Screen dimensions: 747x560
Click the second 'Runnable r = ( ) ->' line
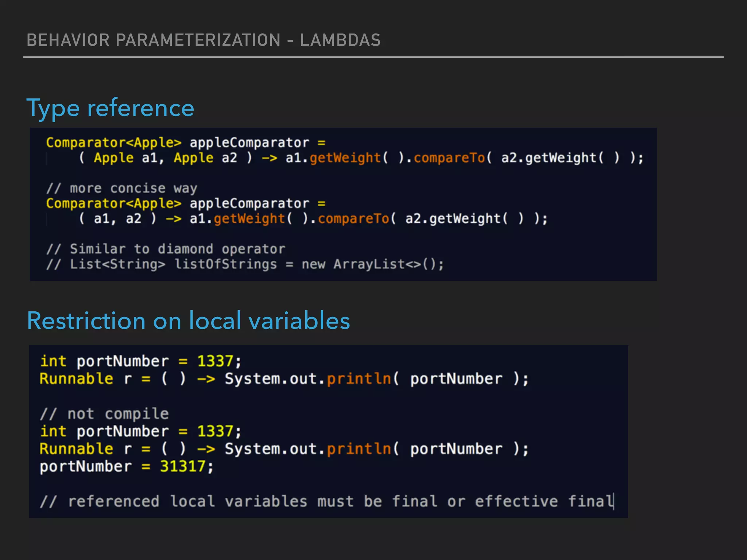click(x=284, y=449)
